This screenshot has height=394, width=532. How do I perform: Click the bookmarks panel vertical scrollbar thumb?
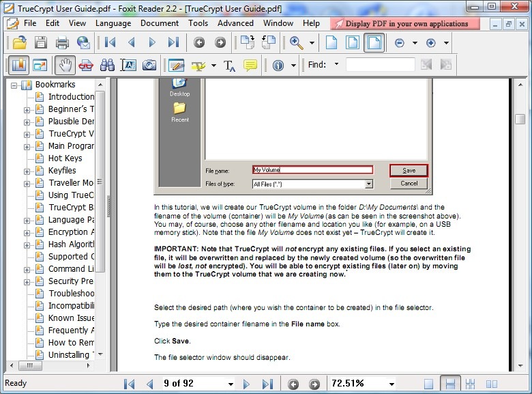[100, 182]
